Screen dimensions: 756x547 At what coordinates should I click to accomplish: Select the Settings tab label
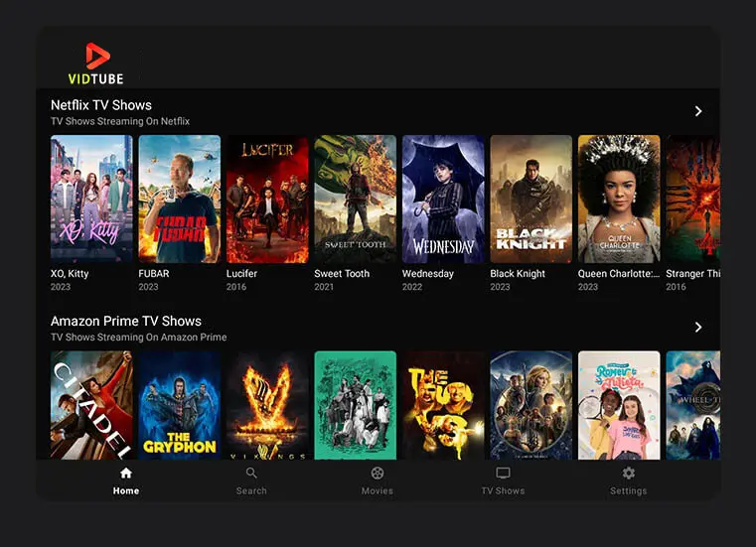628,490
